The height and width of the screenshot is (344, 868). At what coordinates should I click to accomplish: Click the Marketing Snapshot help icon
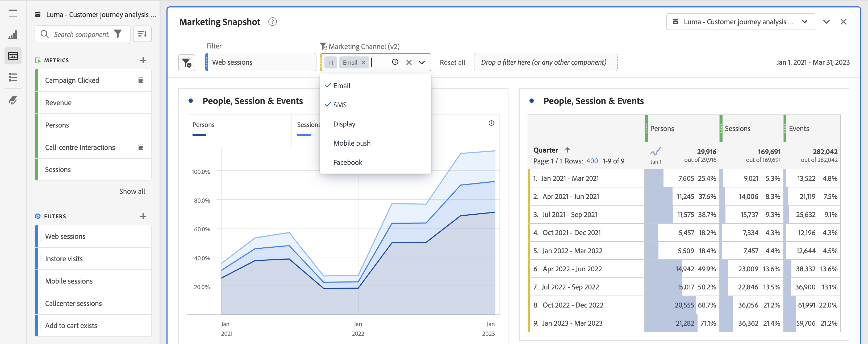(x=272, y=22)
